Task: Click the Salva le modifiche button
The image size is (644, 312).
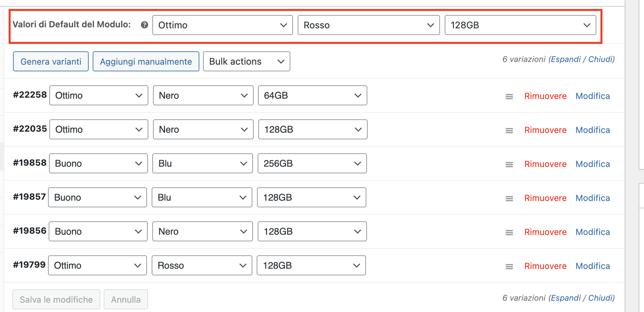Action: 56,299
